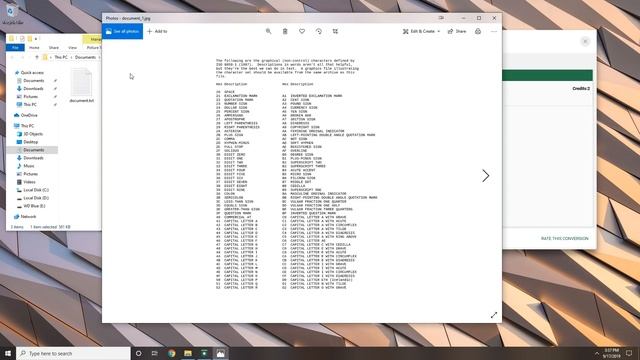Viewport: 640px width, 360px height.
Task: Click the document image in Photos viewer
Action: click(x=297, y=174)
